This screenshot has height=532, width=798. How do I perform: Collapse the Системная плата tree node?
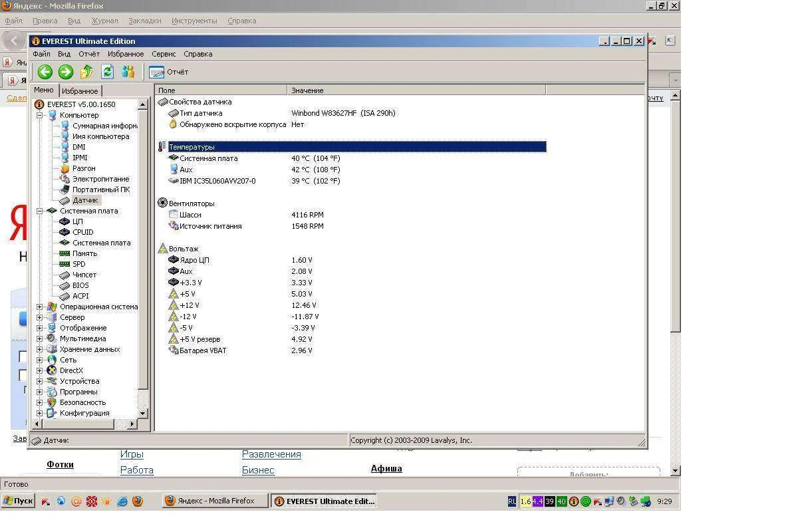click(x=39, y=211)
